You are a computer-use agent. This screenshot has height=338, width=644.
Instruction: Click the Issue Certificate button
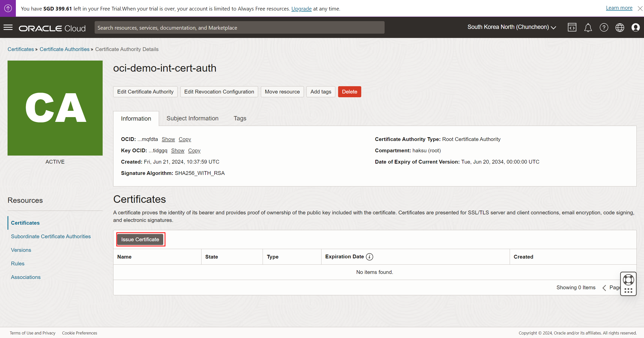coord(140,239)
